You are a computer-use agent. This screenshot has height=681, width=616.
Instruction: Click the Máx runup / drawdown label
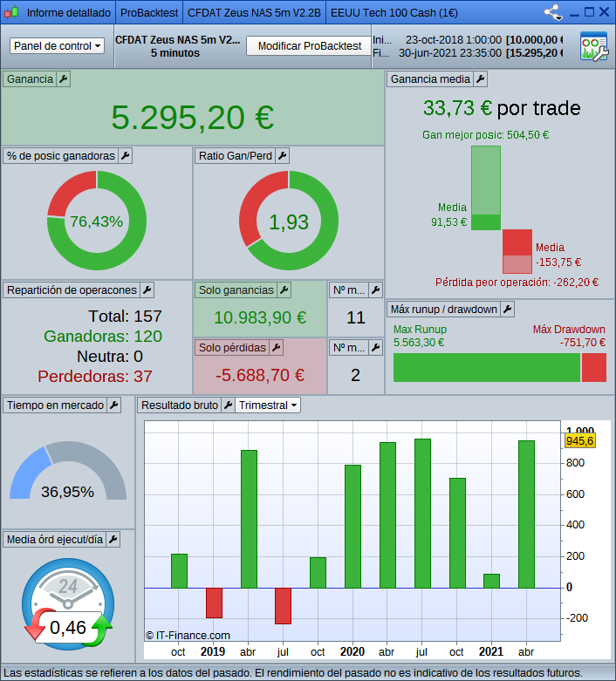tap(443, 310)
